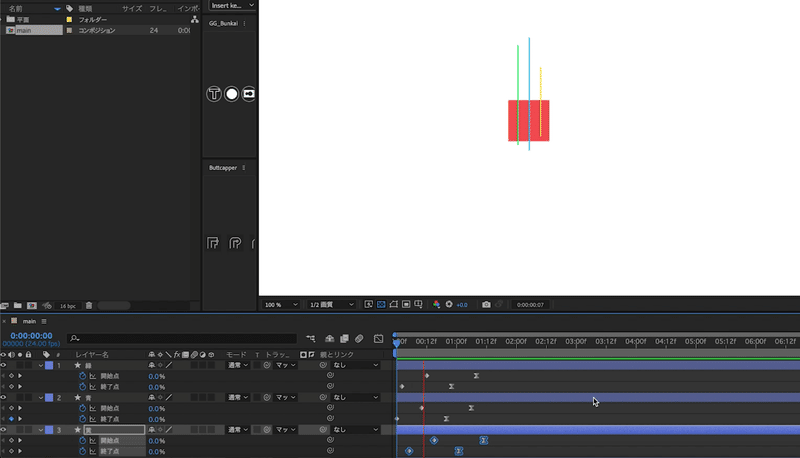This screenshot has width=800, height=458.
Task: Delete selected project item with trash icon
Action: coord(89,306)
